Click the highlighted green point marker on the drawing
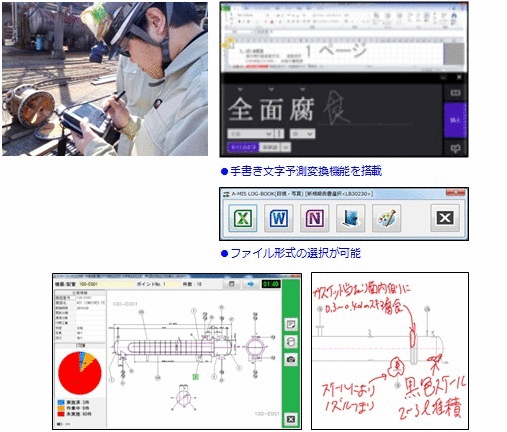Image resolution: width=507 pixels, height=432 pixels. pos(196,377)
